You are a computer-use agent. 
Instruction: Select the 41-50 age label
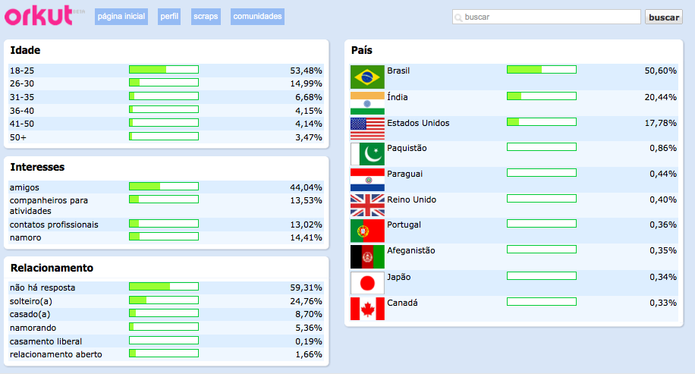pyautogui.click(x=22, y=124)
